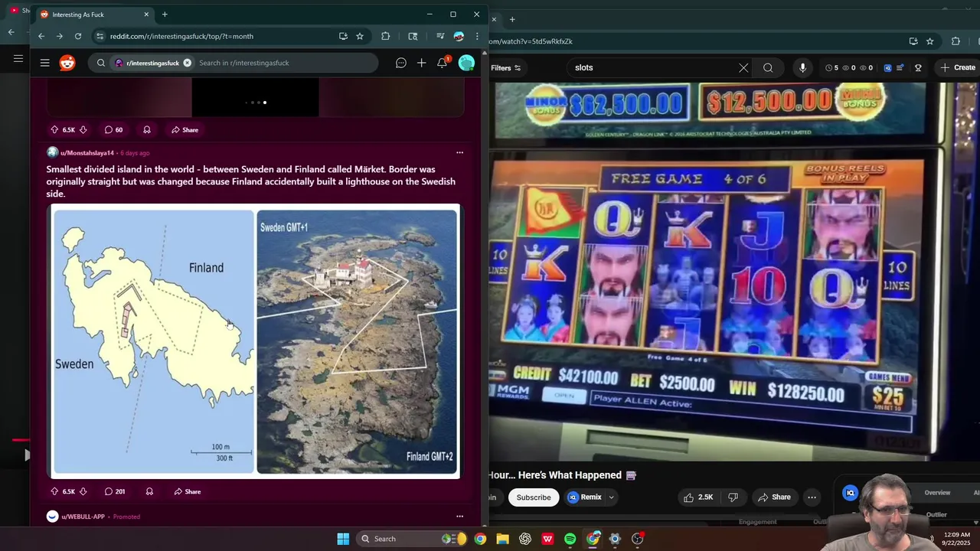This screenshot has width=980, height=551.
Task: Install app icon in Reddit address bar
Action: pos(343,36)
